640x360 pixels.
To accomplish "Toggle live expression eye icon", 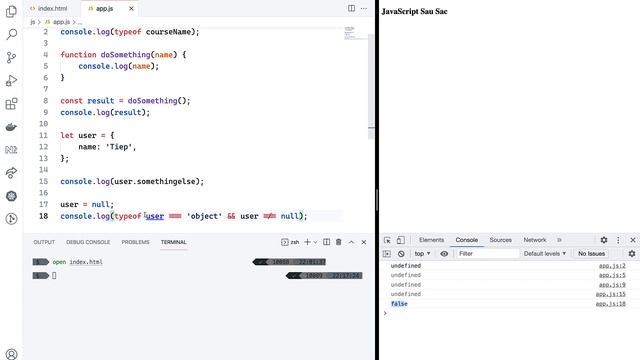I will pos(444,253).
